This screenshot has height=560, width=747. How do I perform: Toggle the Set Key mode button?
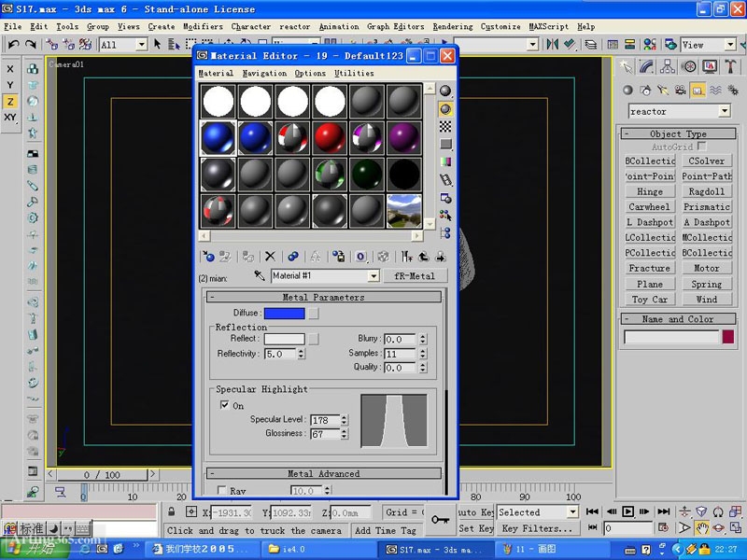(x=475, y=528)
